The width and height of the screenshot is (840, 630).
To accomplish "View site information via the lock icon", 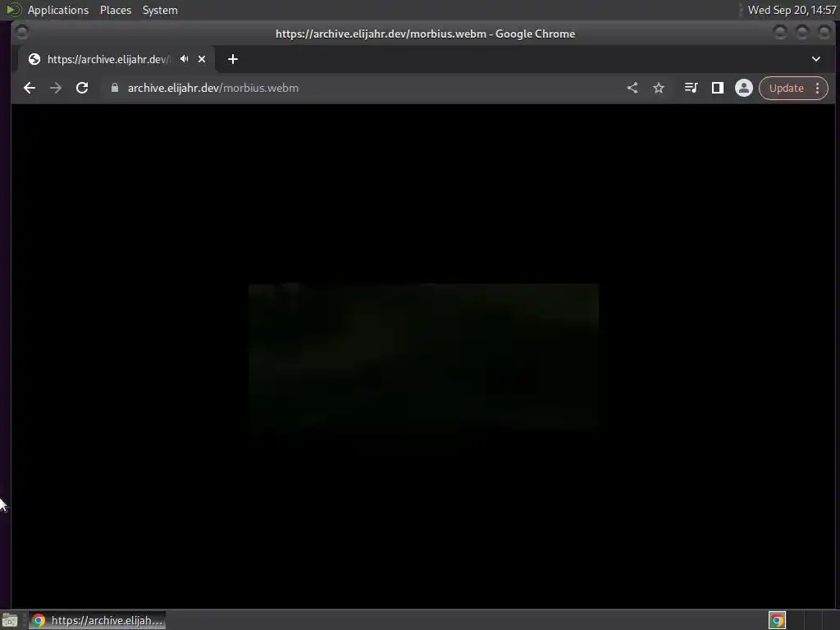I will pos(115,88).
